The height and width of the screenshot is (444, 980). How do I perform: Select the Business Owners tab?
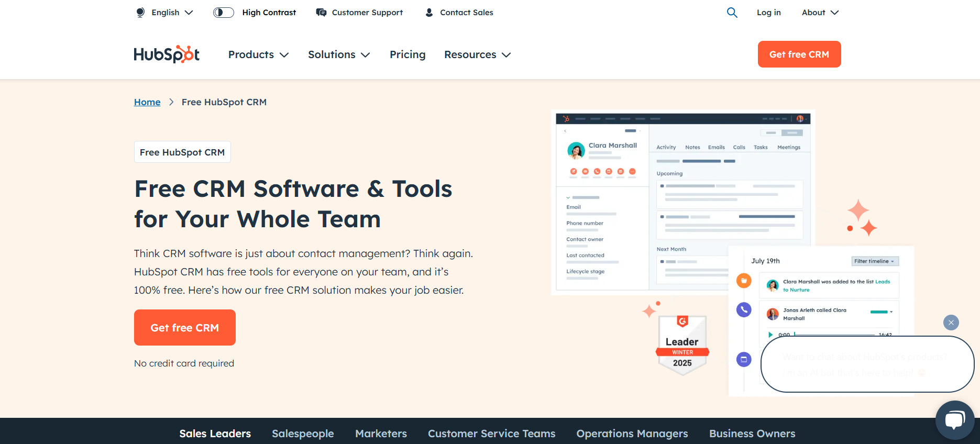pos(752,434)
